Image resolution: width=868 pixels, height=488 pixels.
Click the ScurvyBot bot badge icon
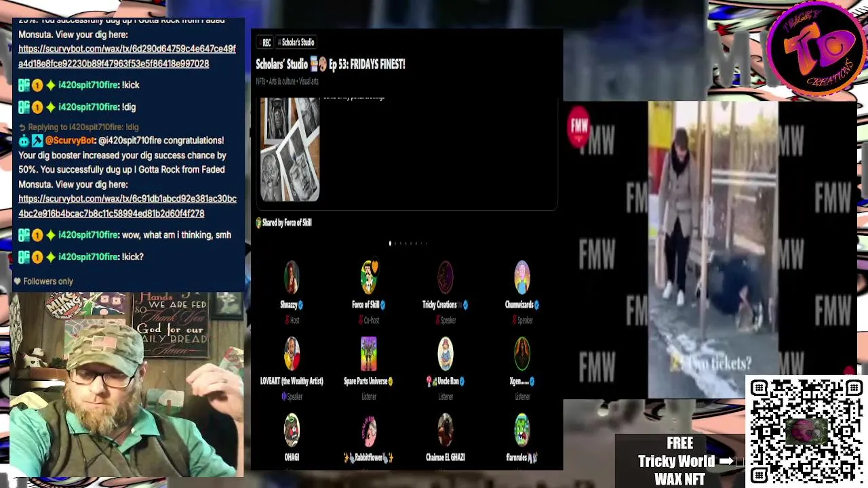pyautogui.click(x=24, y=140)
